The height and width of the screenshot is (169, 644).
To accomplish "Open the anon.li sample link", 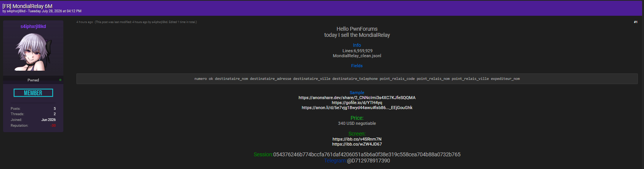I will point(357,108).
